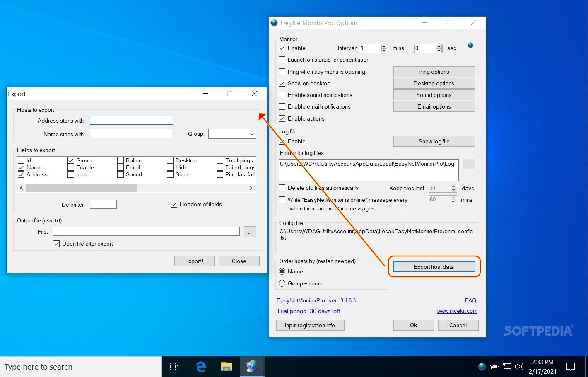Screen dimensions: 588x377
Task: Open the notification center icon
Action: (x=571, y=366)
